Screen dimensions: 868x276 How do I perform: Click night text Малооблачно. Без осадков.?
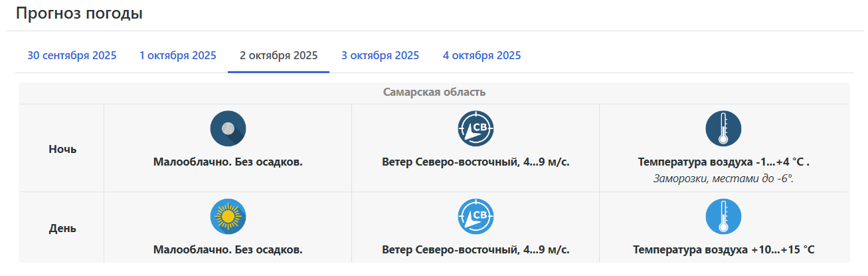point(228,162)
